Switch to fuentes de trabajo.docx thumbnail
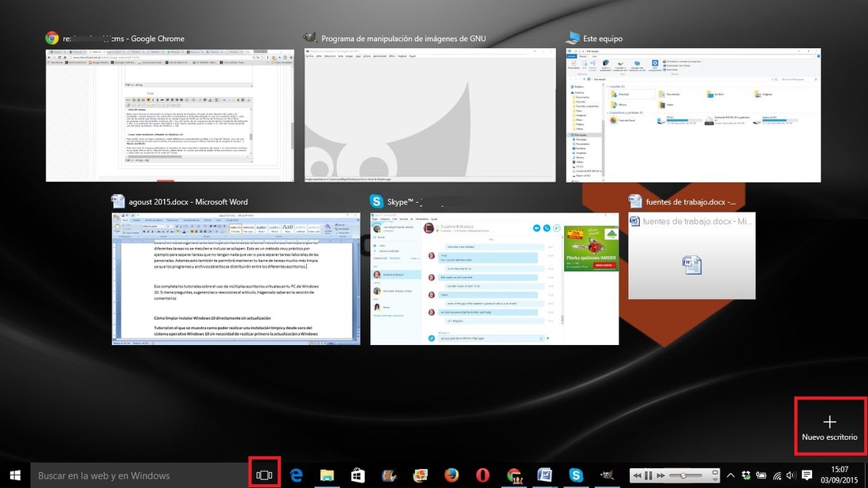This screenshot has width=868, height=488. 691,256
